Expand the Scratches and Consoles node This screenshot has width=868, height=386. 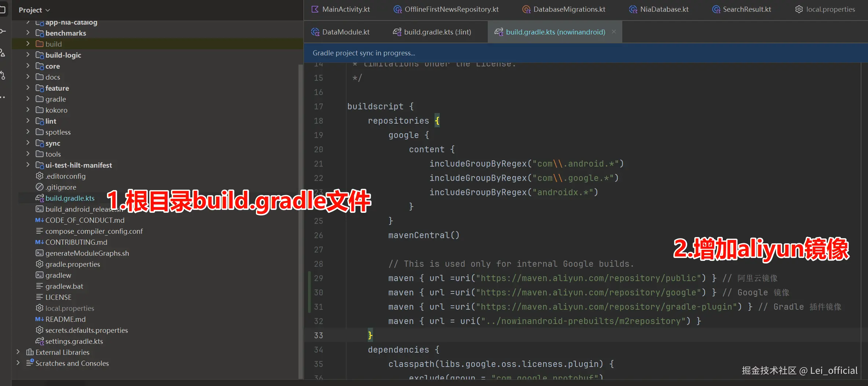click(18, 363)
